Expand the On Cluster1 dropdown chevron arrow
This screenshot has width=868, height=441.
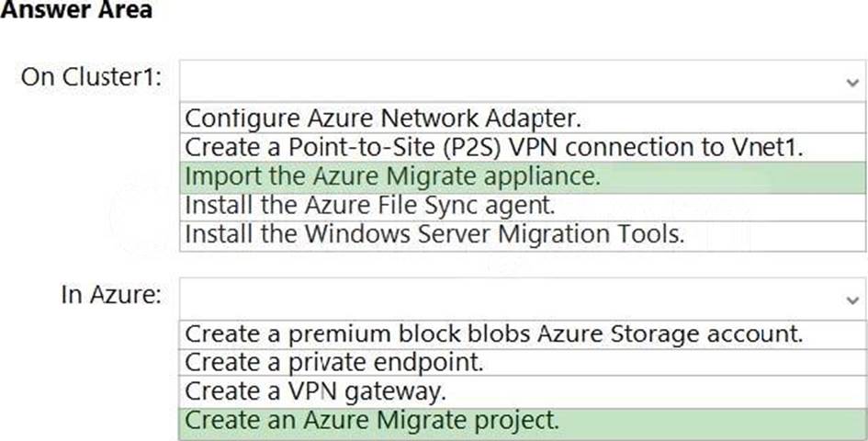coord(853,82)
